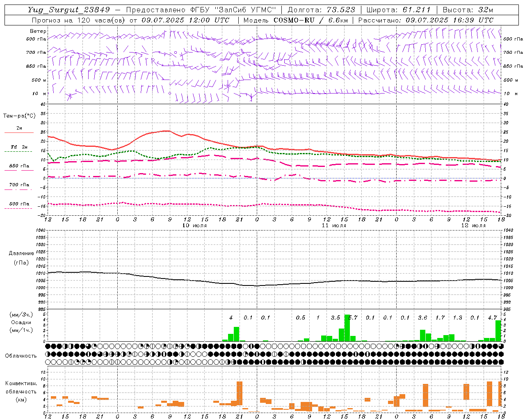
Task: Select the 700 гПа temperature legend entry
Action: tap(19, 185)
